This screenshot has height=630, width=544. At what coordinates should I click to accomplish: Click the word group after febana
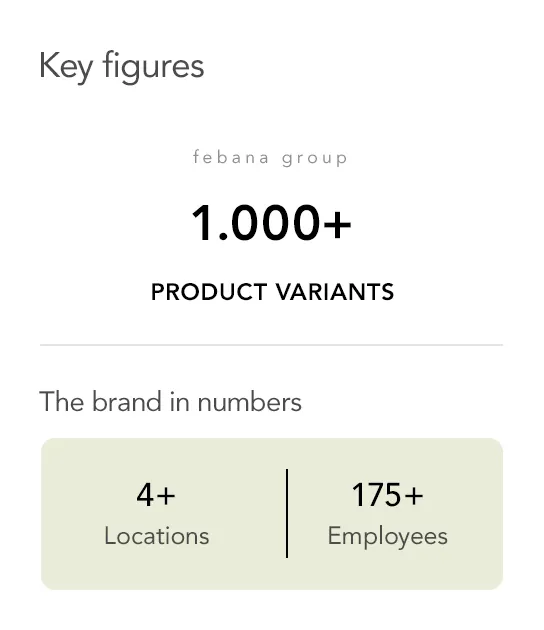point(315,159)
